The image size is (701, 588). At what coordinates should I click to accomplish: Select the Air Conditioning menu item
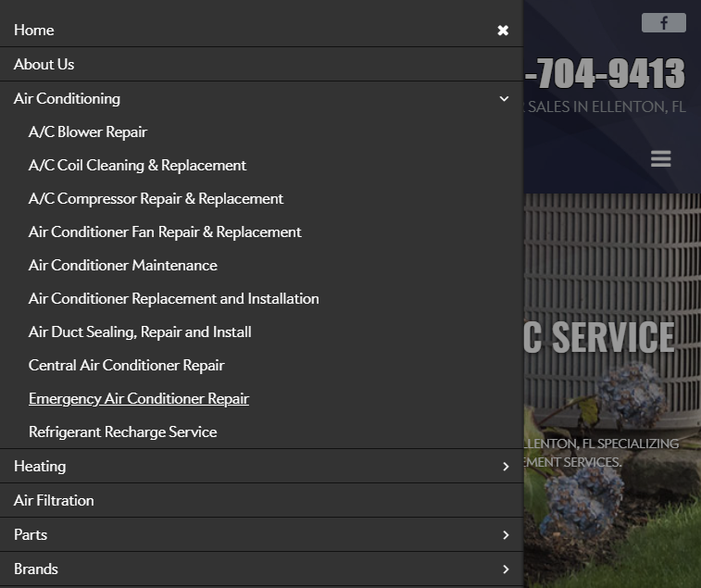67,98
